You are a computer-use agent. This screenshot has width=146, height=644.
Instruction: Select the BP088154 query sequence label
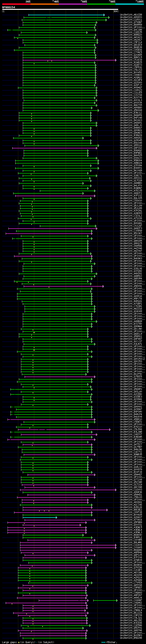(8, 7)
